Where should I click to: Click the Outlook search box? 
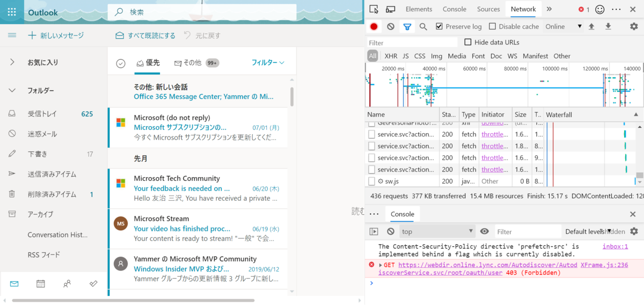coord(202,12)
